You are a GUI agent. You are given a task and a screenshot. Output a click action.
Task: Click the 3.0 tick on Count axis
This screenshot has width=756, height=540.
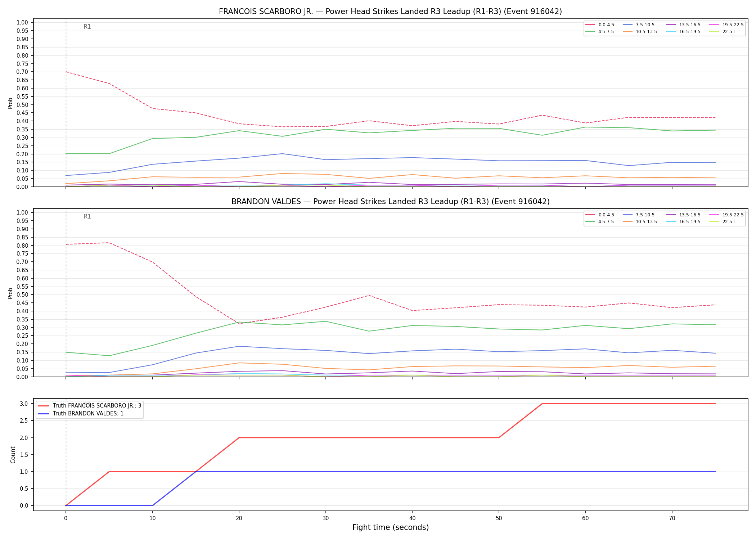24,404
